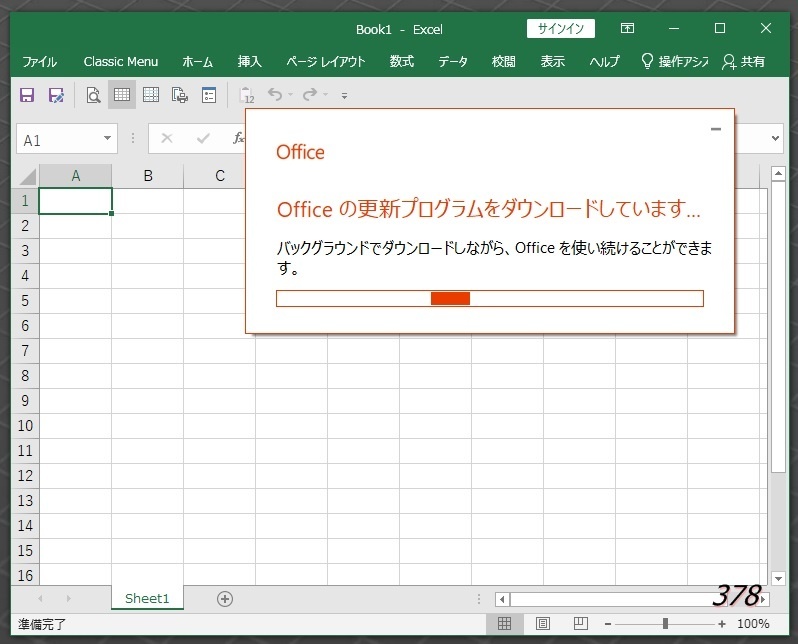Click the 共有 share button
This screenshot has height=644, width=798.
744,62
